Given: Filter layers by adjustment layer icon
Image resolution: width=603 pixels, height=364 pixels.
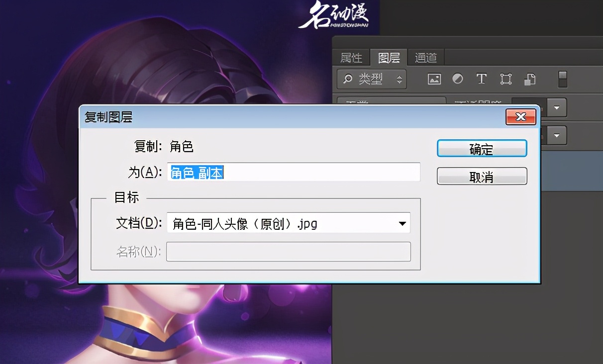Looking at the screenshot, I should tap(458, 79).
